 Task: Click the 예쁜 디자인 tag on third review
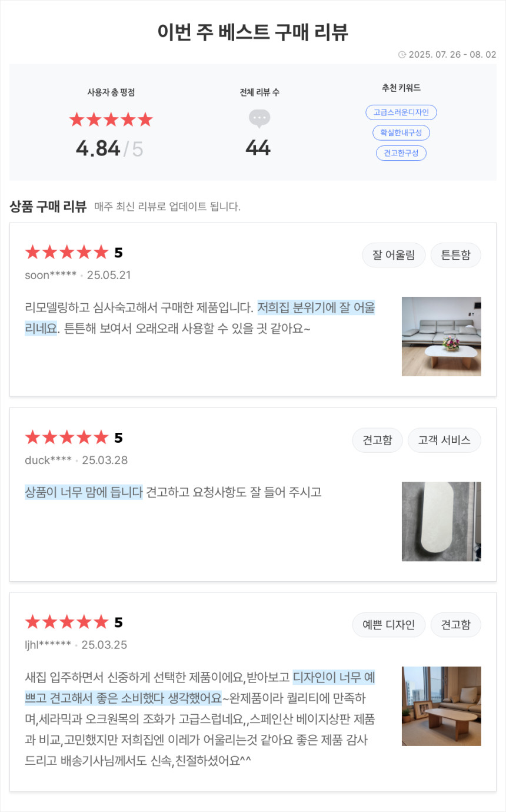coord(389,625)
